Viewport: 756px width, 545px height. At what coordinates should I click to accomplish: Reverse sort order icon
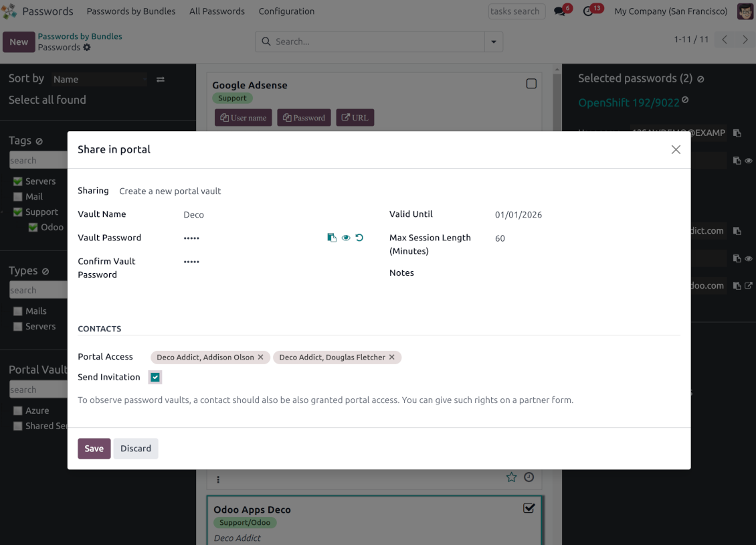[161, 79]
